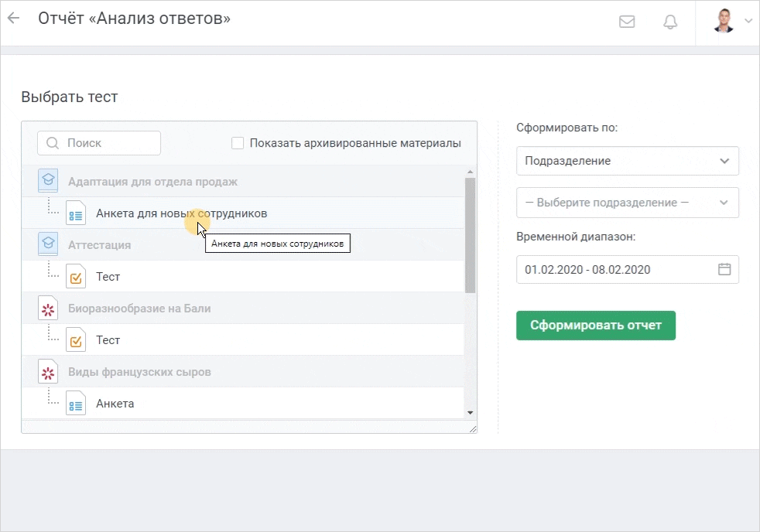Click scroll-up arrow of test list
The image size is (760, 532).
470,172
